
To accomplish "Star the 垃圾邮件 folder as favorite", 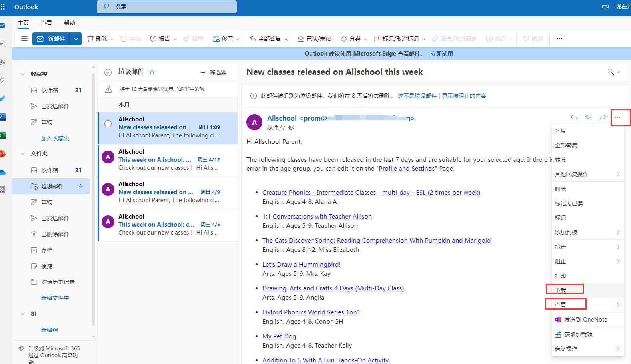I will click(x=152, y=72).
